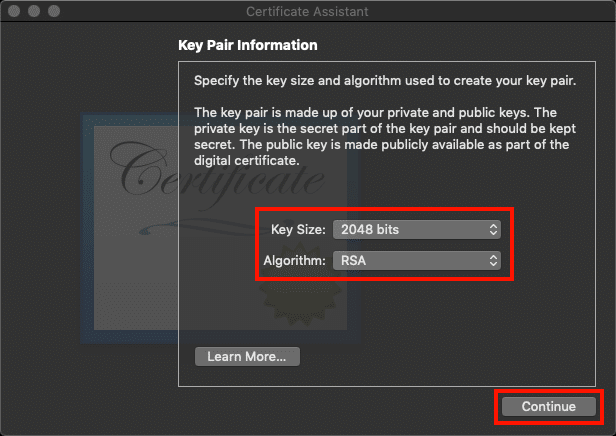Zoom the window with the third title-bar button
Image resolution: width=616 pixels, height=436 pixels.
[x=51, y=11]
